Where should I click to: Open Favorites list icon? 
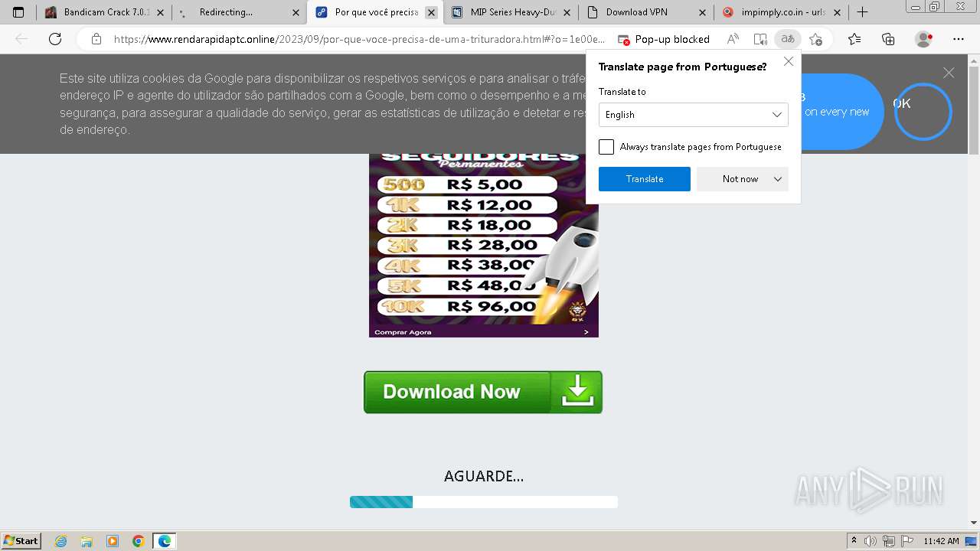click(x=854, y=39)
